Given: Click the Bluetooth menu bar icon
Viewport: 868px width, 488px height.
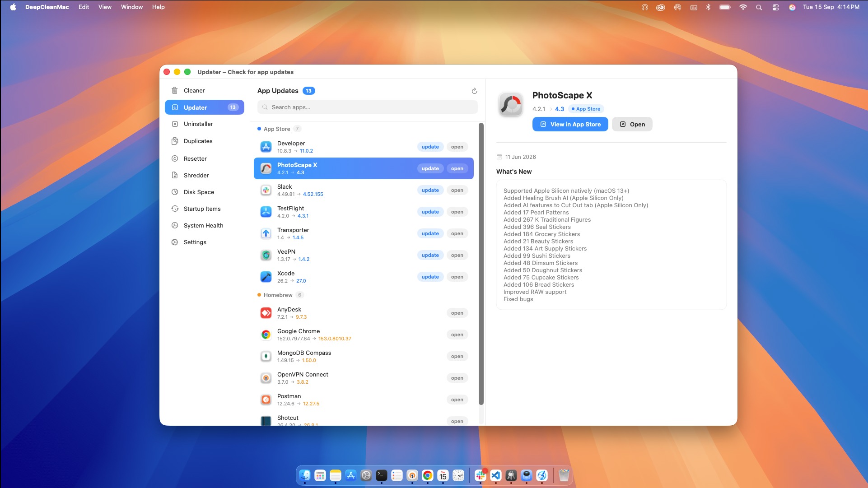Looking at the screenshot, I should [x=708, y=7].
